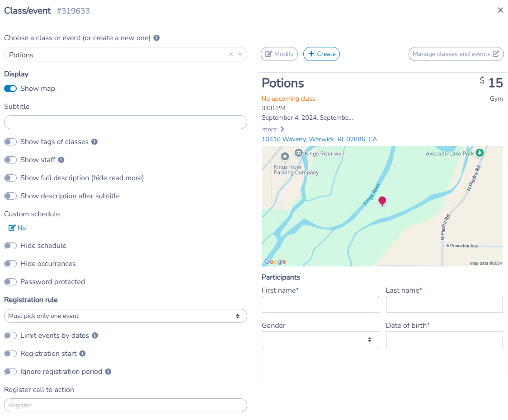The width and height of the screenshot is (508, 420).
Task: Click the Map data ©2024 text
Action: pos(486,263)
